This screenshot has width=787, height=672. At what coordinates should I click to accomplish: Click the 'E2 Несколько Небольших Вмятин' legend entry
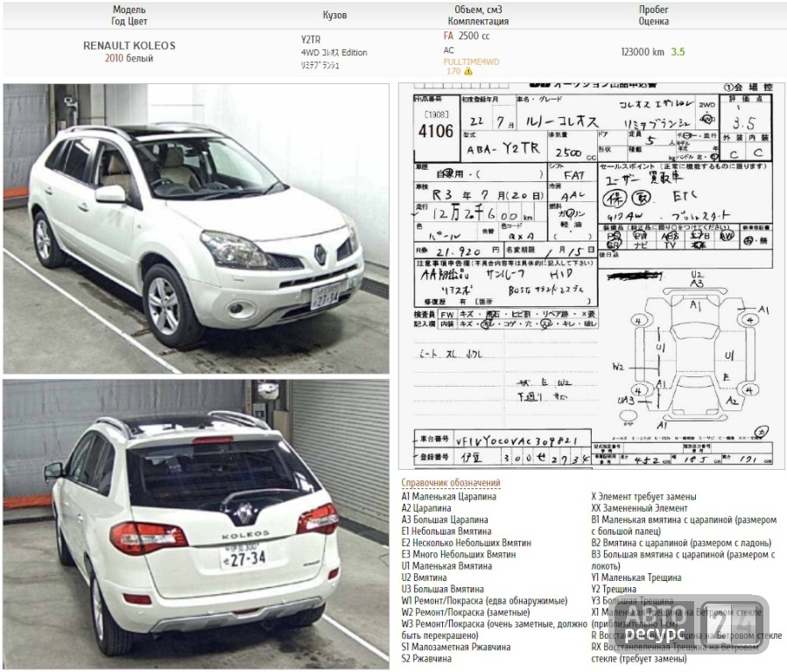(x=467, y=542)
